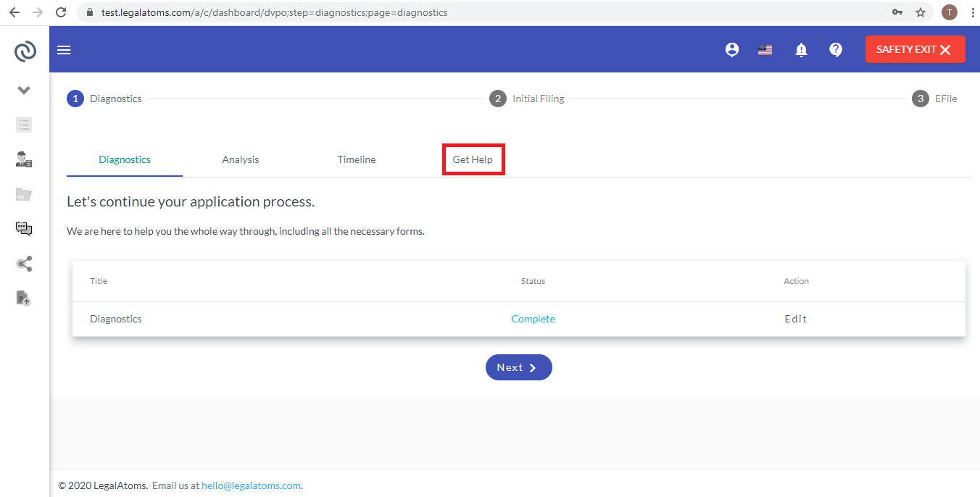Open the checklist icon in the sidebar

pos(24,125)
